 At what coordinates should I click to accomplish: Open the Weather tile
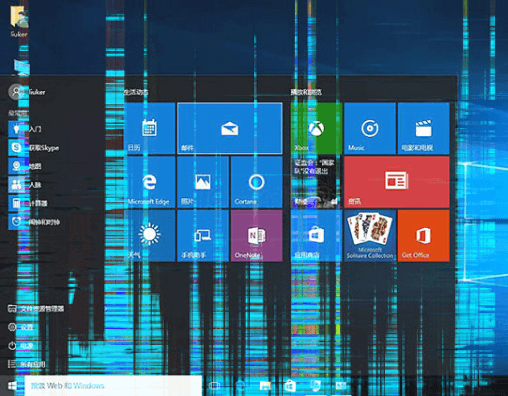(x=149, y=235)
